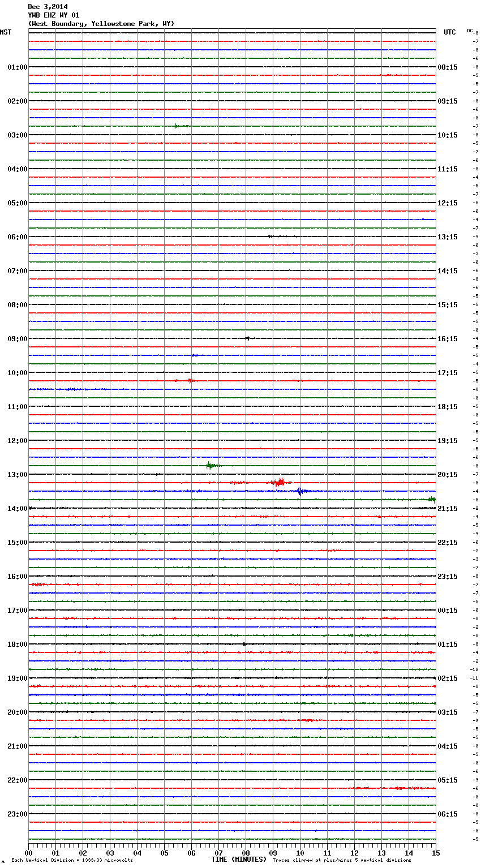Select the MST time label "09:00"

click(18, 339)
